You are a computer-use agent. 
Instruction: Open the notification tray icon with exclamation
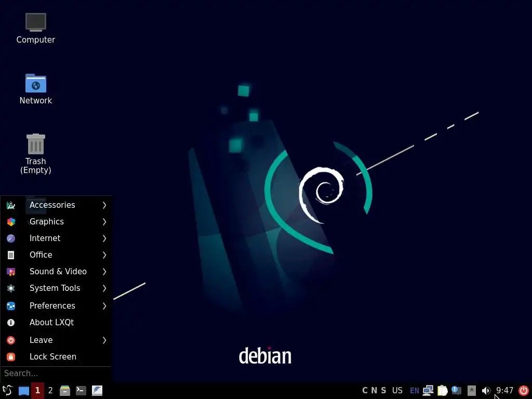[x=456, y=391]
